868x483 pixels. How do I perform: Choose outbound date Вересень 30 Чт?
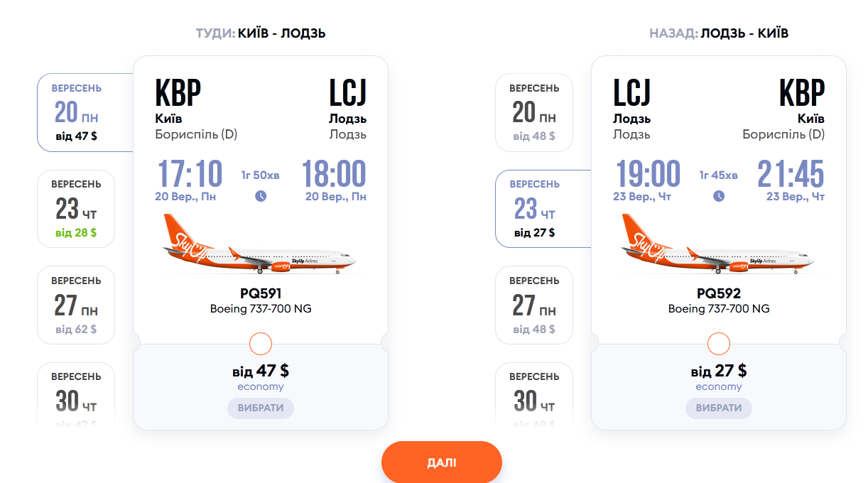tap(76, 394)
